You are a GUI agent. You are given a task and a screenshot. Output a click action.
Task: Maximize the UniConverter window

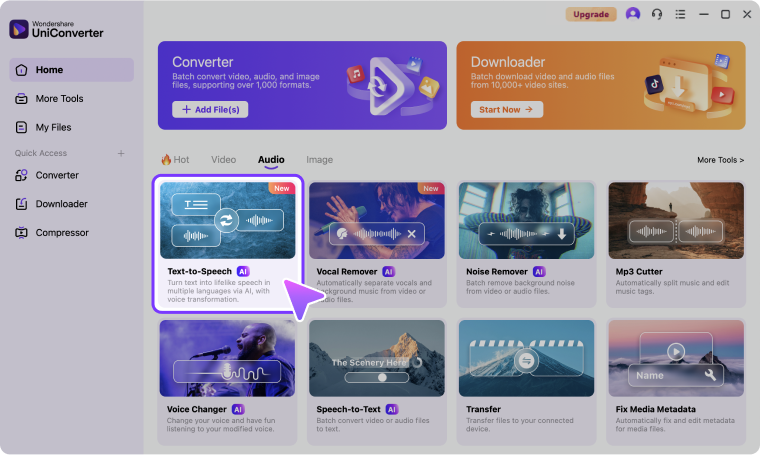tap(725, 14)
